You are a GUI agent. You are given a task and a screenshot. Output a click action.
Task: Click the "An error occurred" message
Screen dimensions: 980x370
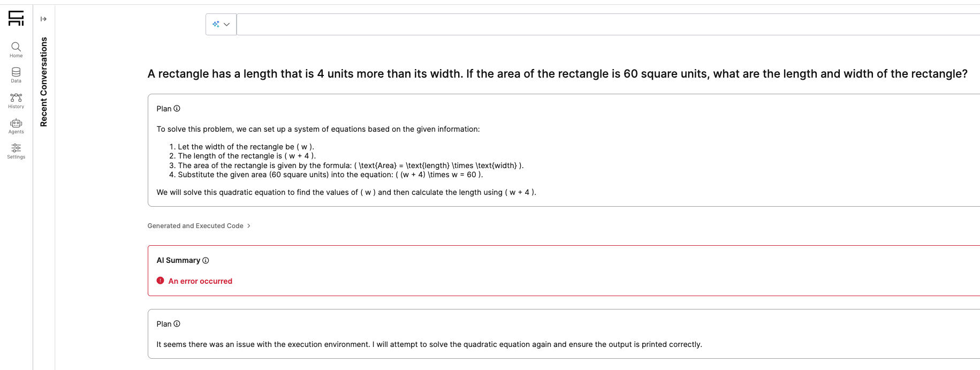200,281
